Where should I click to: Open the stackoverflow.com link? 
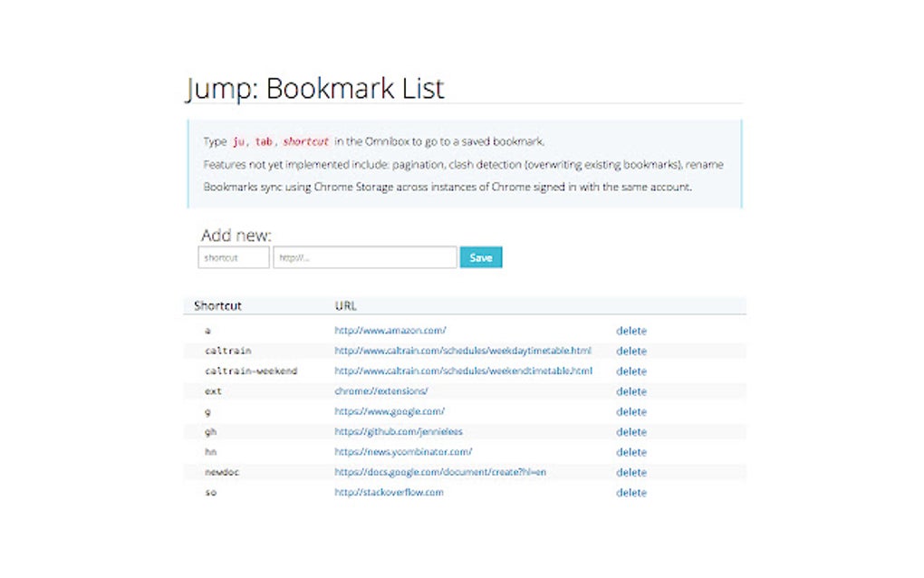point(389,492)
